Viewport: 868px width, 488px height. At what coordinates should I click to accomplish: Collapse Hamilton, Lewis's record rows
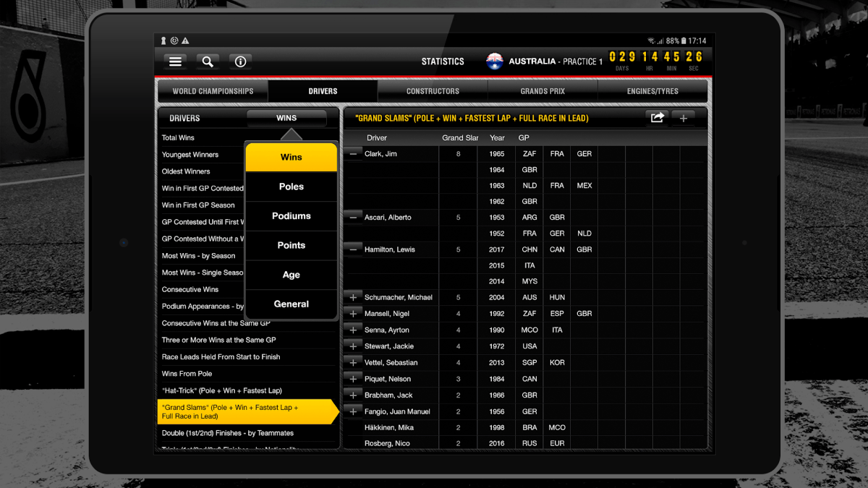[x=352, y=249]
